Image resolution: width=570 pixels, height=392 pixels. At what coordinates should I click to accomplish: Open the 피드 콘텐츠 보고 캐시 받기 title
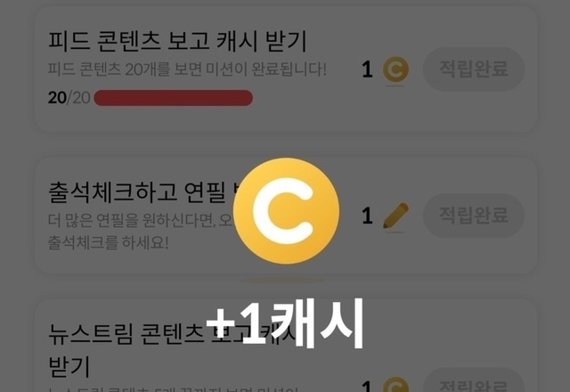tap(177, 41)
